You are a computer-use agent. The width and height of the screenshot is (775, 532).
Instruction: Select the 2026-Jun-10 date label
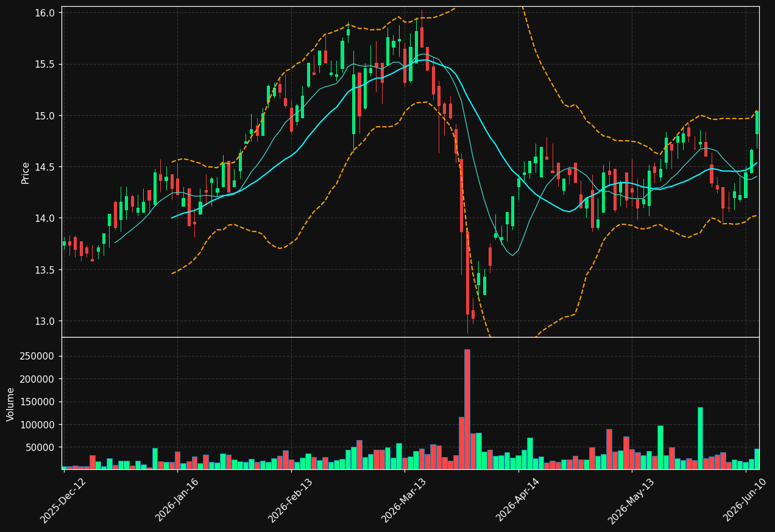[745, 500]
